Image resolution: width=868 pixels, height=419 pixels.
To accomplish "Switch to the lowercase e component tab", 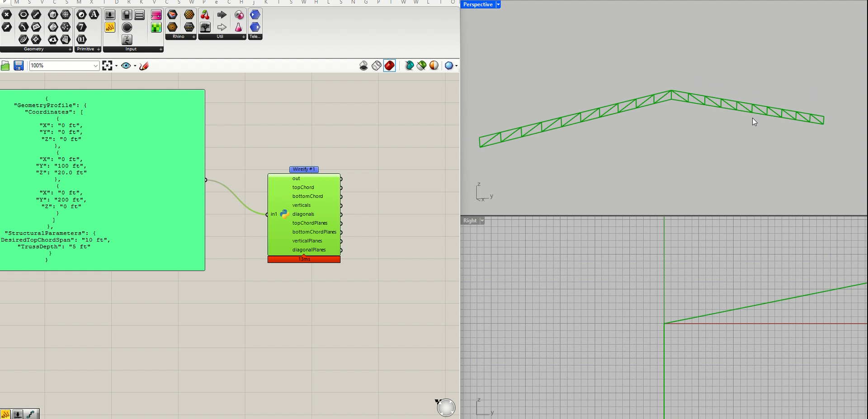I will click(216, 2).
